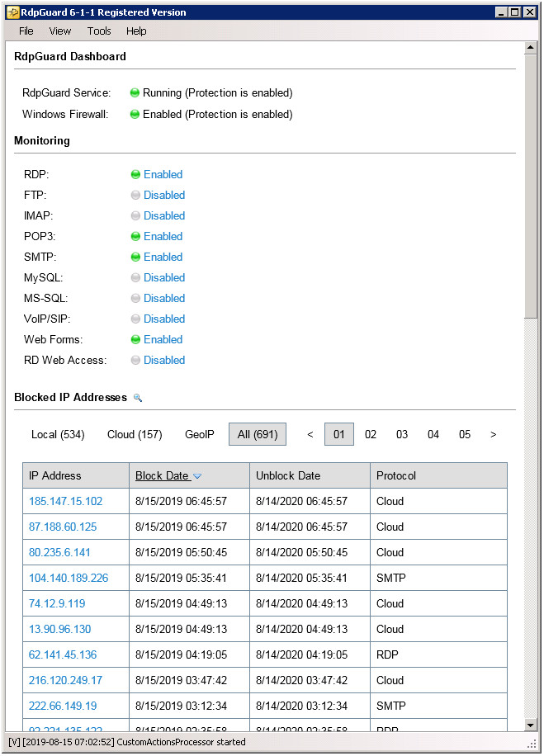Open blocked IP 80.235.6.141
Image resolution: width=544 pixels, height=756 pixels.
pos(59,552)
